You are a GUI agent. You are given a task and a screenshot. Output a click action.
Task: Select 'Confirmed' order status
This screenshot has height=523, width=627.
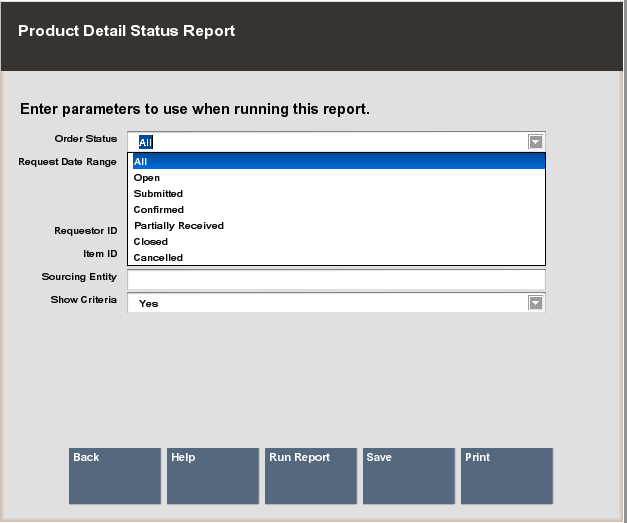[339, 210]
